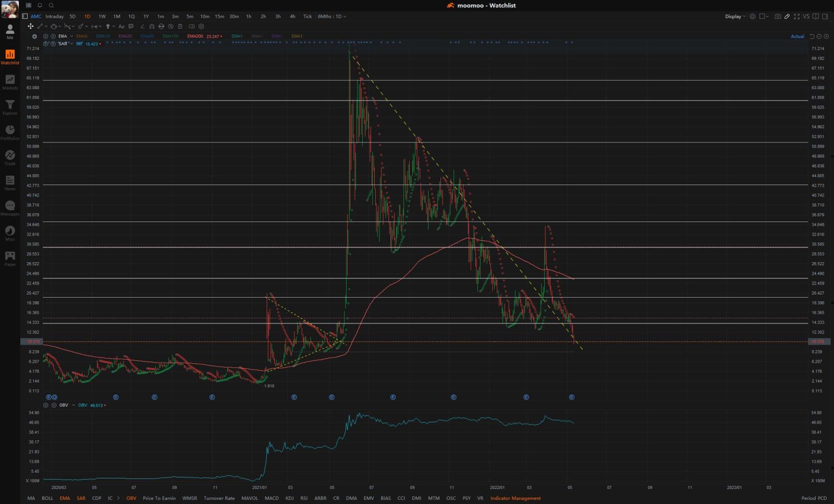This screenshot has height=504, width=834.
Task: Delete drawings with the trash icon
Action: pyautogui.click(x=180, y=26)
